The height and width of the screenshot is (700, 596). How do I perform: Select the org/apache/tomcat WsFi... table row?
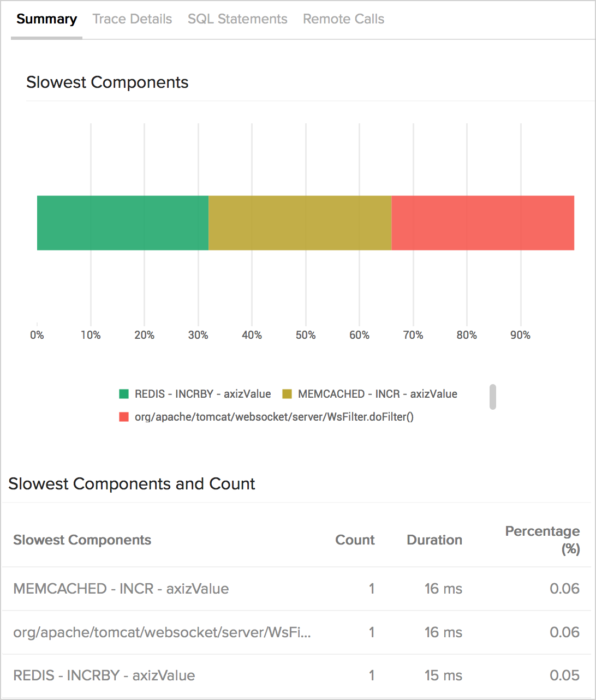pos(296,632)
